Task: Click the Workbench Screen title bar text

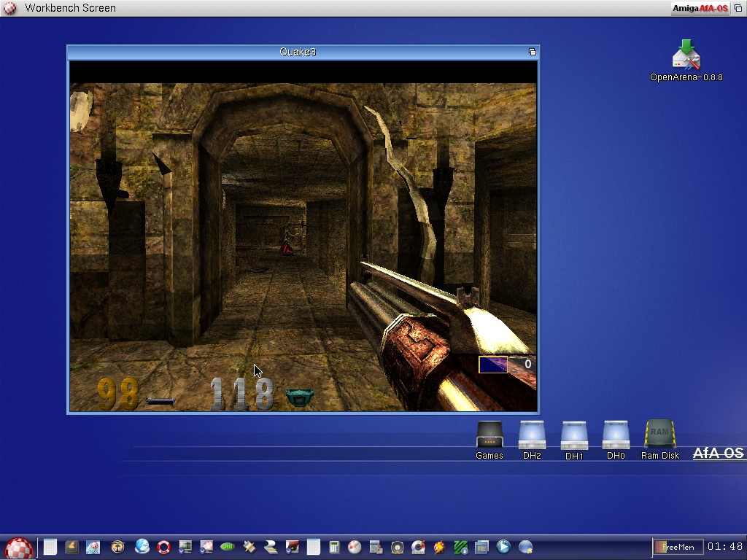Action: (70, 8)
